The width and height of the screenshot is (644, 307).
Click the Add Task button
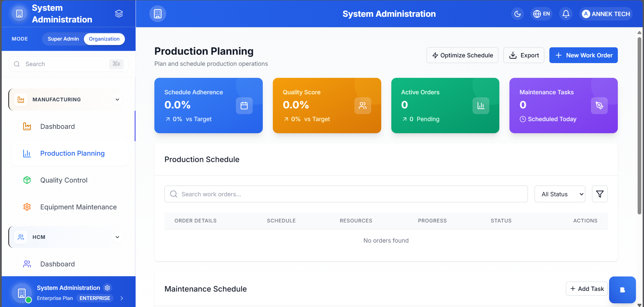(587, 289)
